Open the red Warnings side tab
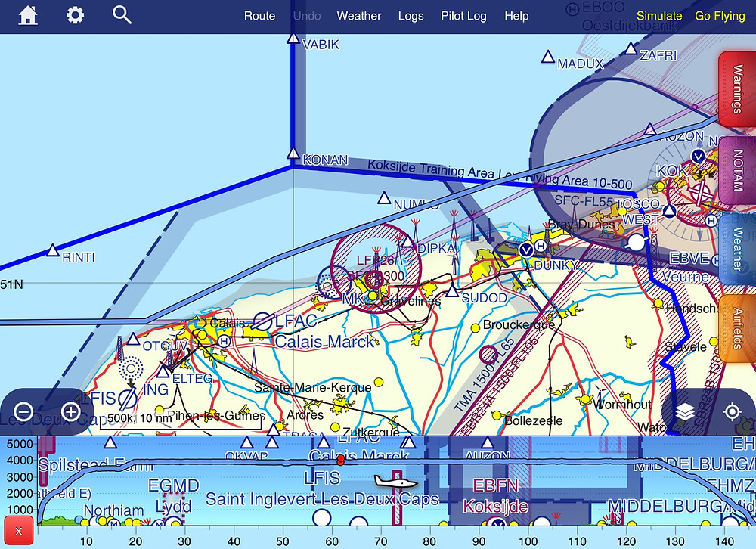The width and height of the screenshot is (756, 549). pyautogui.click(x=737, y=88)
